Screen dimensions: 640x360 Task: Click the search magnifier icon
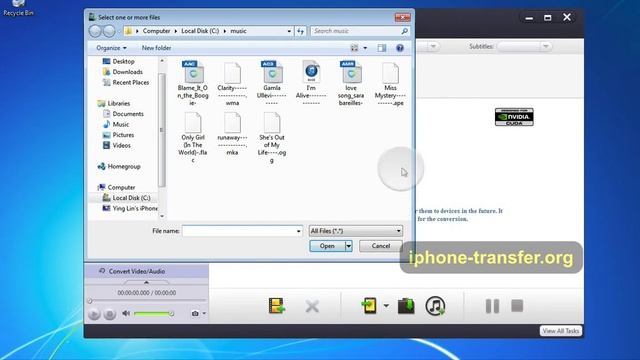point(404,31)
